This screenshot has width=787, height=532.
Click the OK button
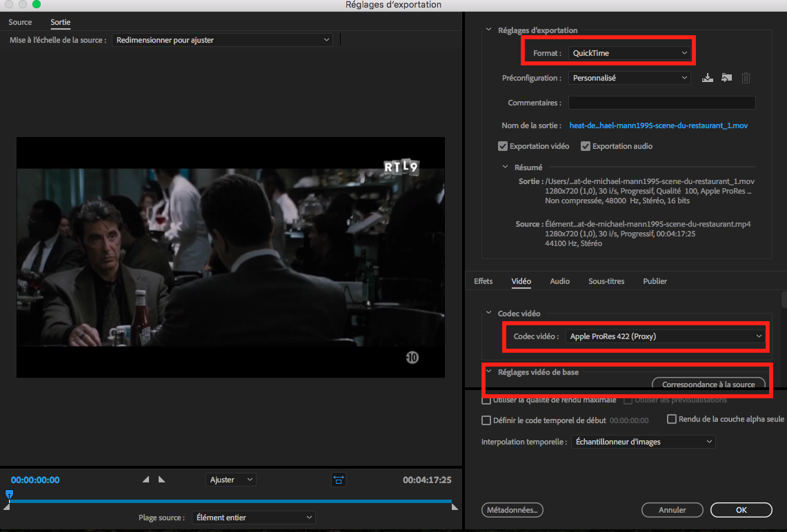[x=741, y=510]
